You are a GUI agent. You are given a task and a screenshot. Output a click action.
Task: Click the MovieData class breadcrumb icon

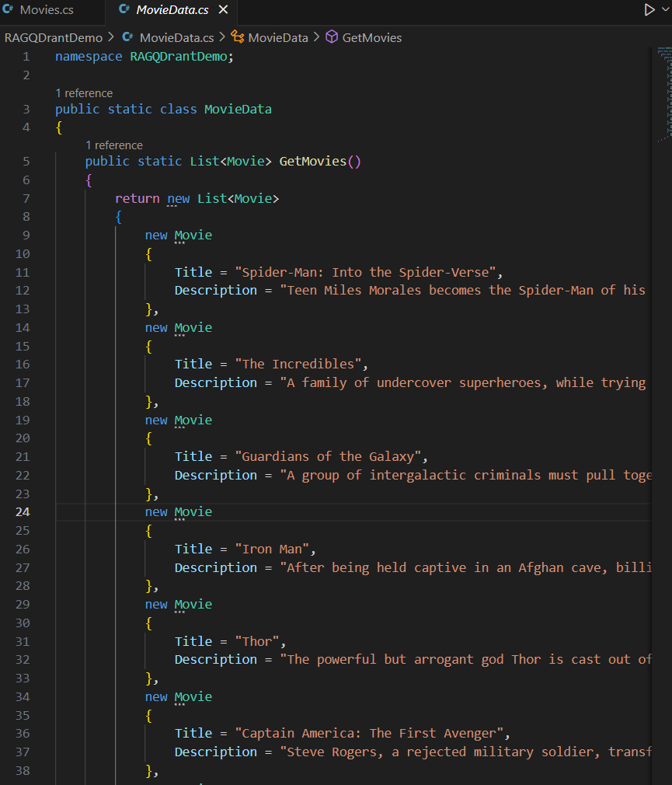(238, 37)
